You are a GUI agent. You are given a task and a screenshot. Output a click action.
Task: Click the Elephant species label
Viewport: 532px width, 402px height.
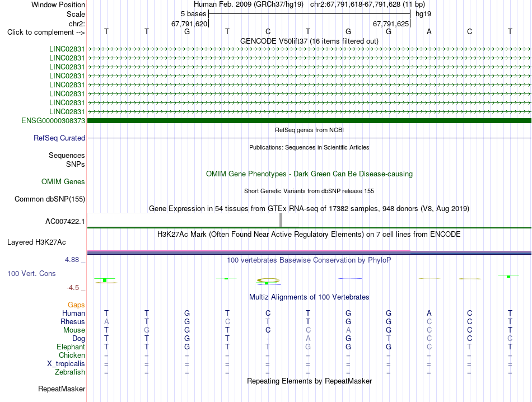pos(71,347)
